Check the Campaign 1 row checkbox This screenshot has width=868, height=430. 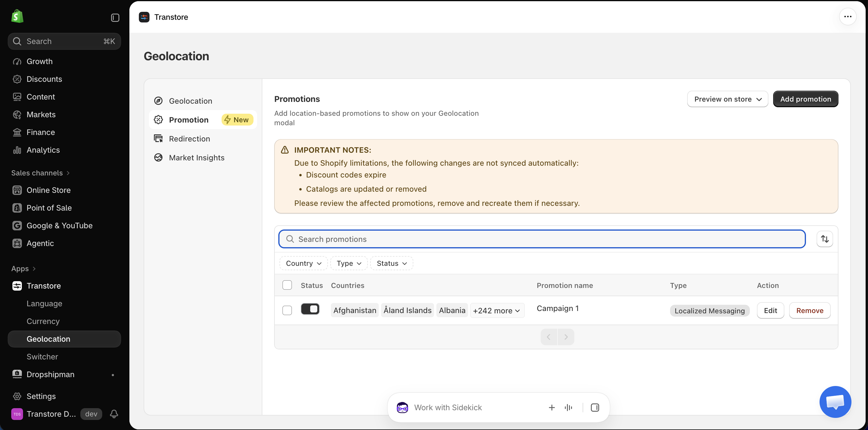[287, 310]
